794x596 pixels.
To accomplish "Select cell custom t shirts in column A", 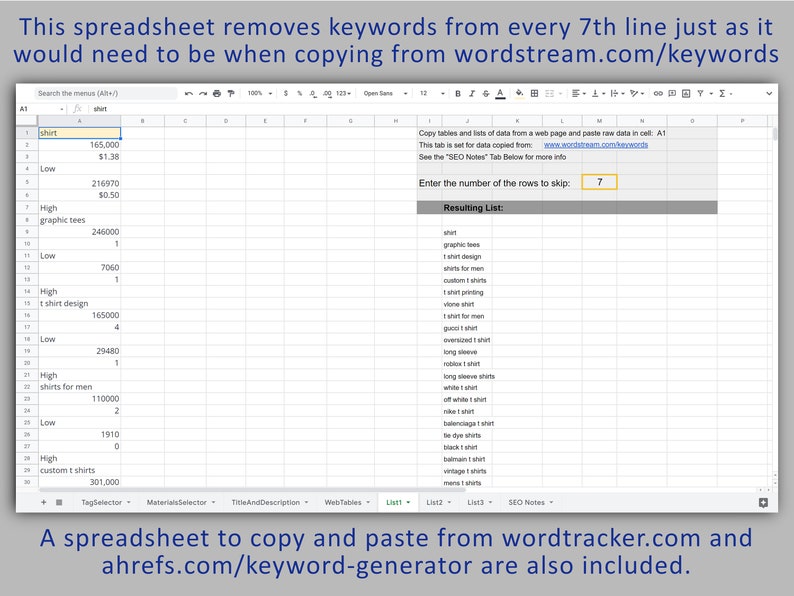I will [x=80, y=470].
